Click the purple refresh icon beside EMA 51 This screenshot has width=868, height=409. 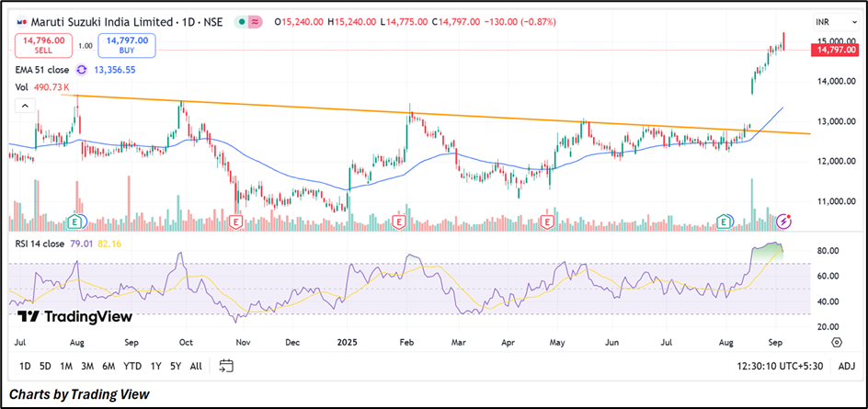[81, 70]
